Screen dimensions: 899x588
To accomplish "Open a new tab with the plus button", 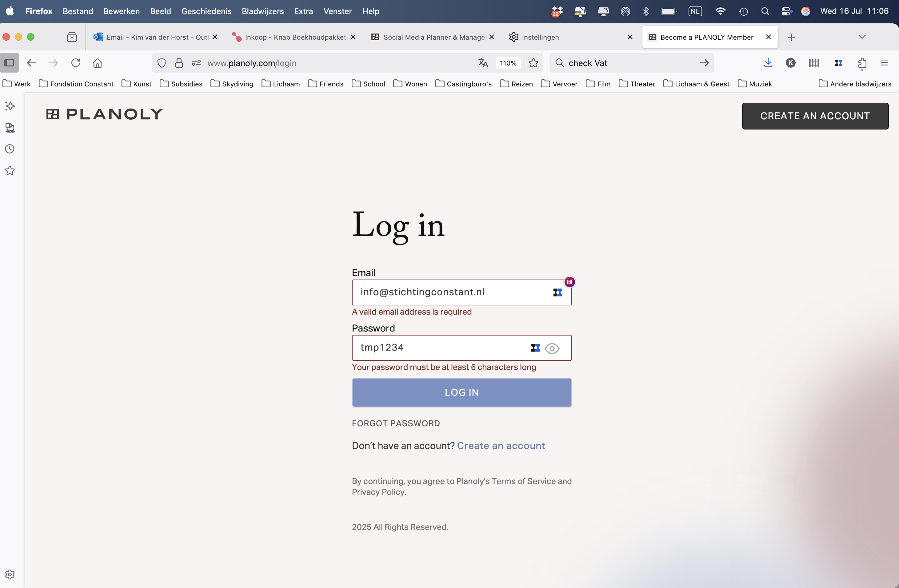I will point(792,37).
